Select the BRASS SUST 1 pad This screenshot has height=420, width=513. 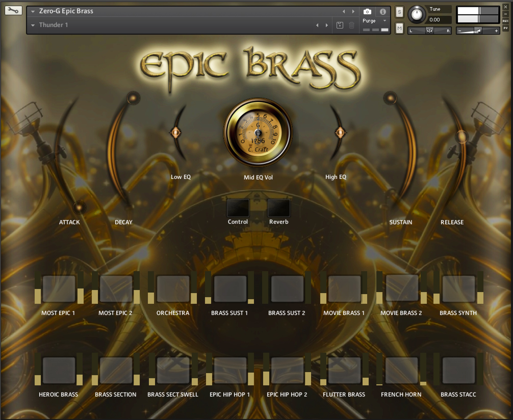pos(230,289)
